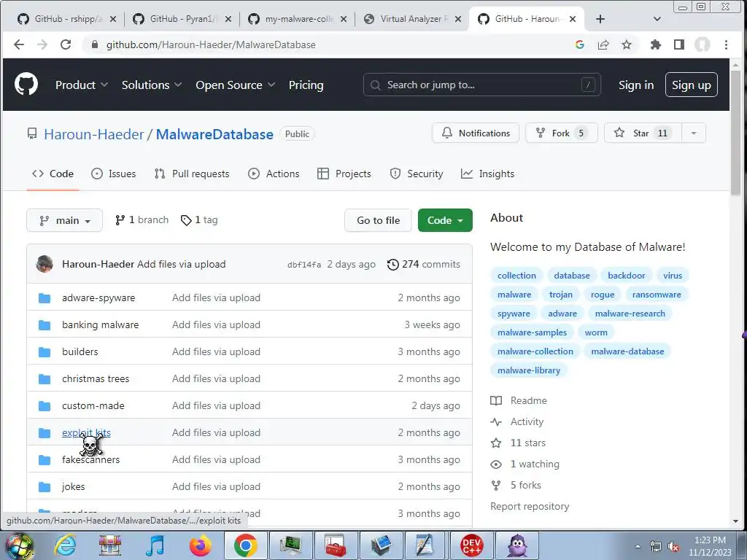
Task: Expand the Open Source menu
Action: pyautogui.click(x=236, y=85)
